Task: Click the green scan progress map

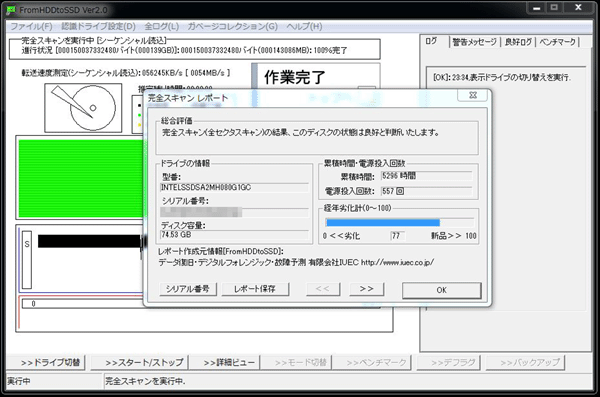Action: pyautogui.click(x=81, y=179)
